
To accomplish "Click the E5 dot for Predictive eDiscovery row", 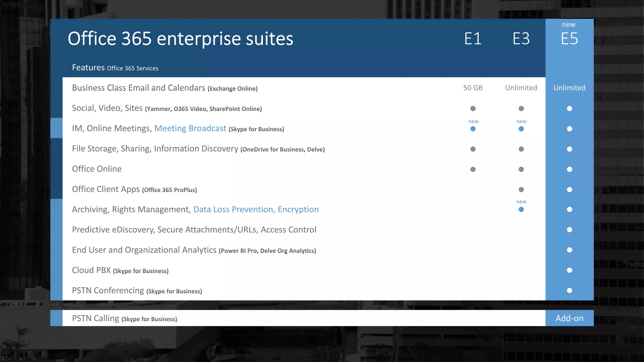I will click(x=569, y=230).
